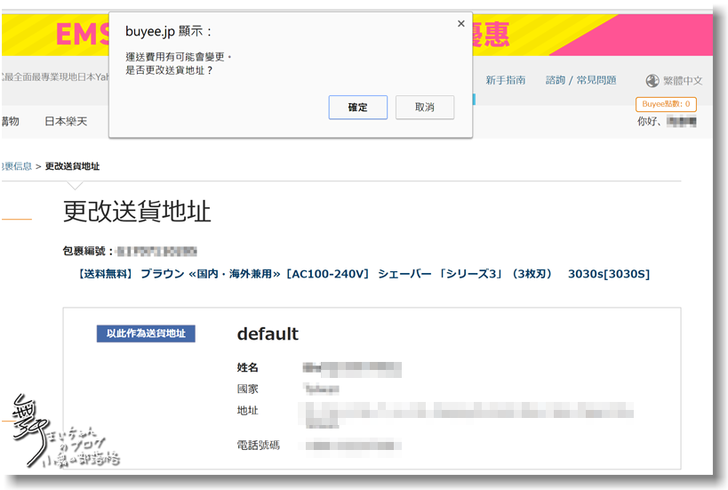
Task: Click the 更改送貨地址 page heading
Action: [x=137, y=211]
